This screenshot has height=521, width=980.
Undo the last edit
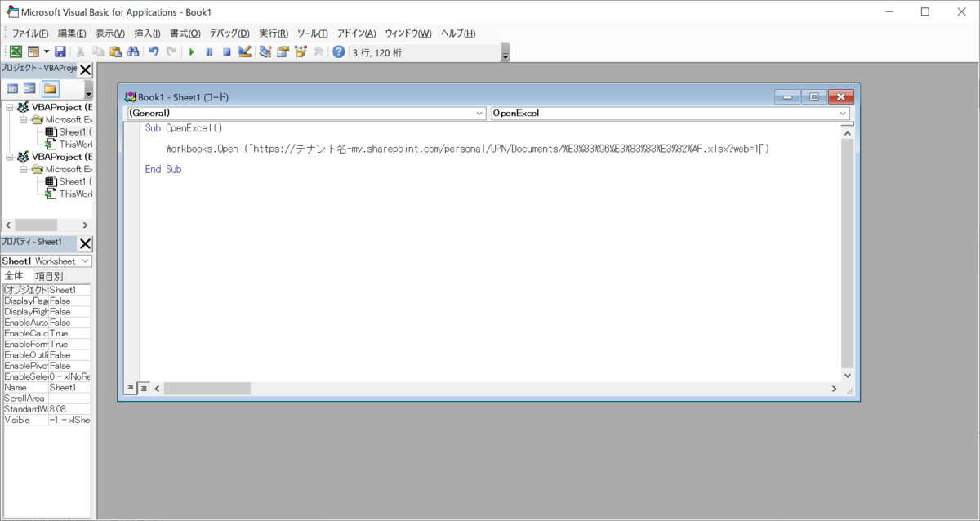click(154, 51)
